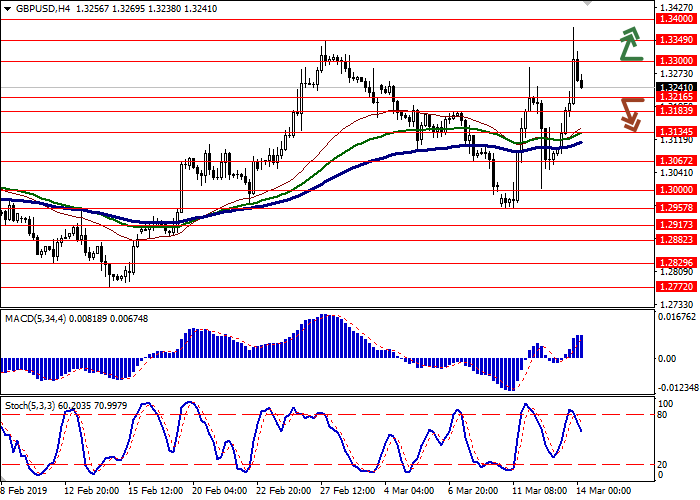Click the 1.33490 price level label
Image resolution: width=700 pixels, height=500 pixels.
676,40
